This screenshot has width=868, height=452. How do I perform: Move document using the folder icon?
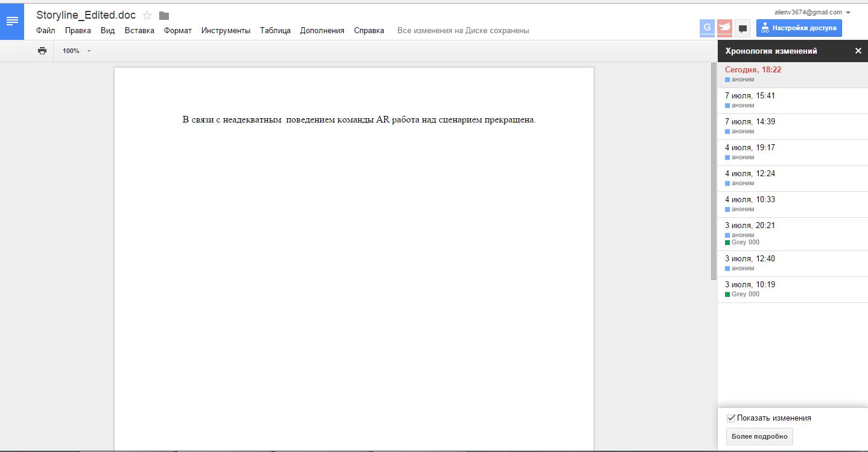[164, 16]
